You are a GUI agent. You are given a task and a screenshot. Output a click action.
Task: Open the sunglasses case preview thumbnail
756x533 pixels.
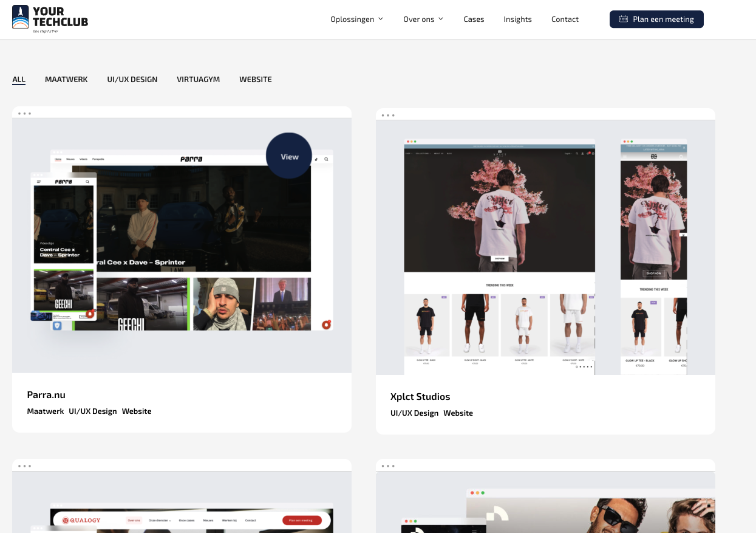(545, 503)
